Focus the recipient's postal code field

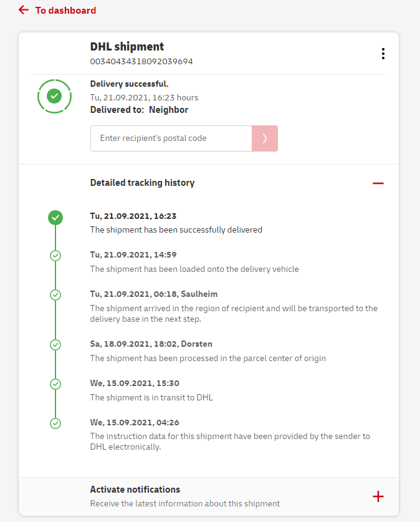tap(171, 138)
